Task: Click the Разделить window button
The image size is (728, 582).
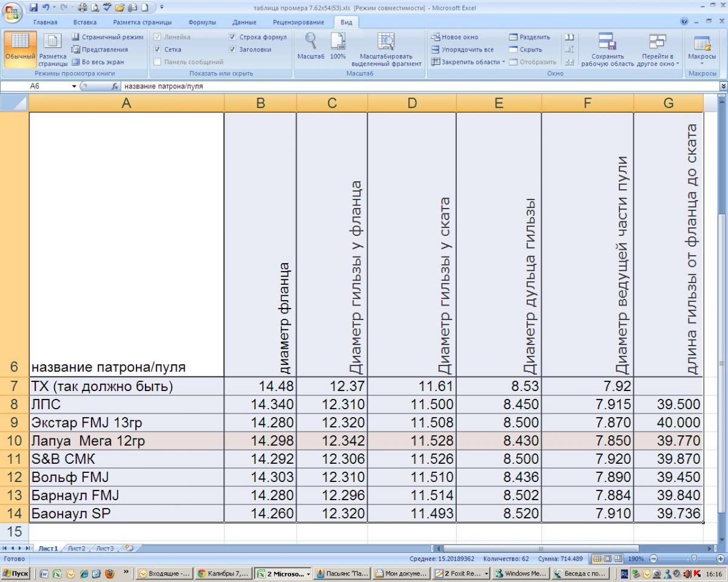Action: (x=530, y=37)
